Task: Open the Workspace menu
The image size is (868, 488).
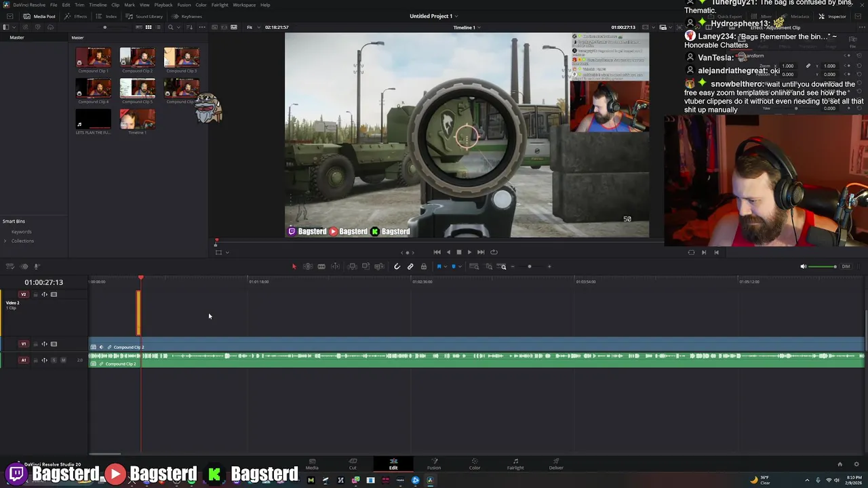Action: 244,5
